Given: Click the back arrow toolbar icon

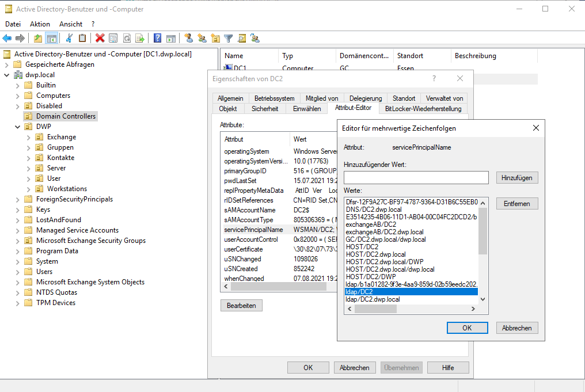Looking at the screenshot, I should point(7,39).
